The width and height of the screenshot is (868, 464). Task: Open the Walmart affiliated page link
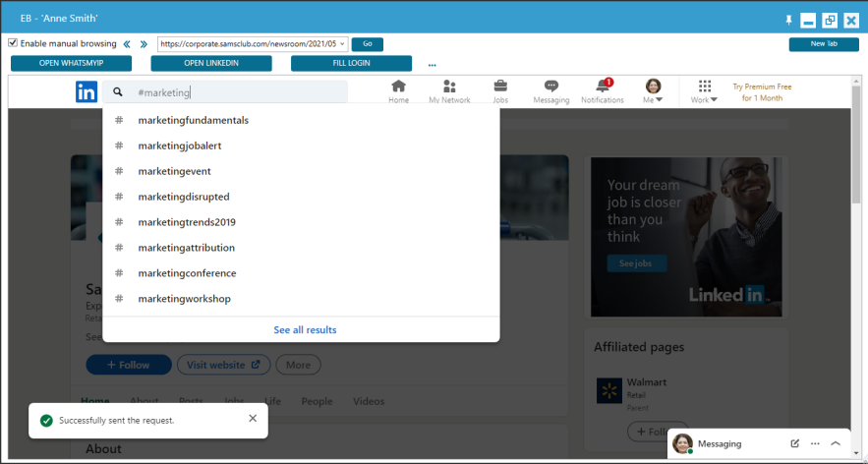pyautogui.click(x=647, y=382)
